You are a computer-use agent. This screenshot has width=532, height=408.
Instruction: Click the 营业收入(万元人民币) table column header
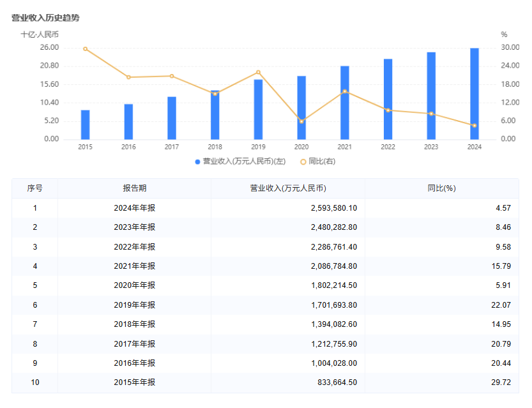tap(288, 188)
